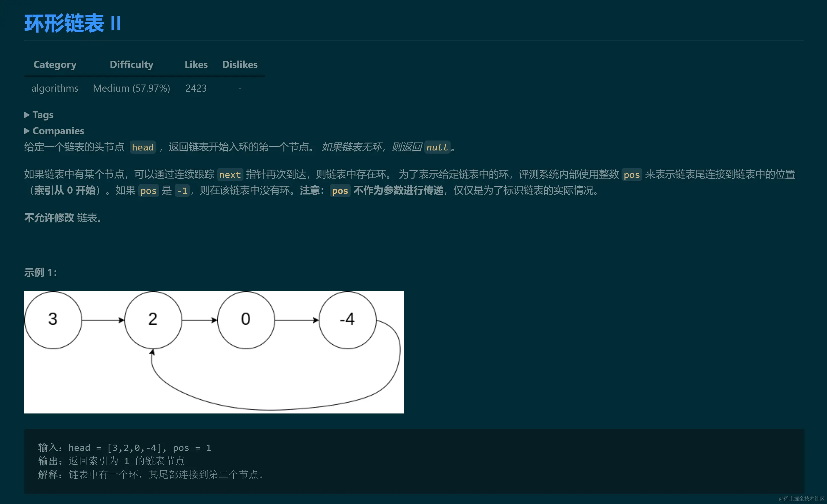Expand the Companies disclosure triangle
827x504 pixels.
[x=27, y=131]
